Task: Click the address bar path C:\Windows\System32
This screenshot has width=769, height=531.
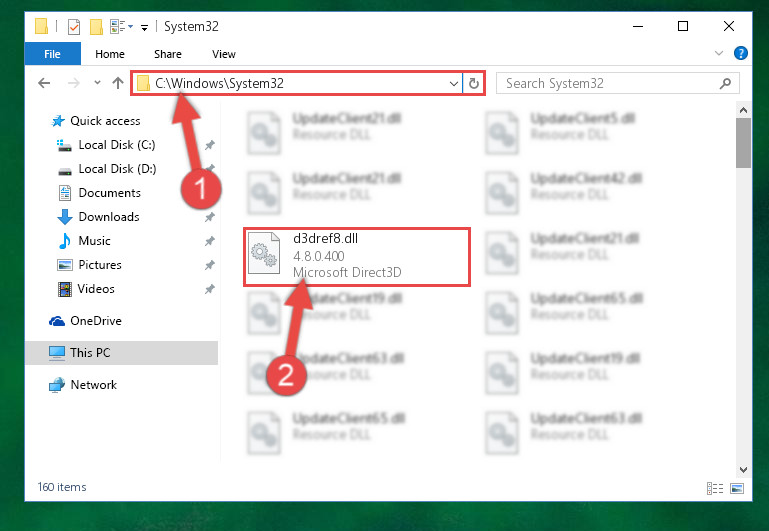Action: pos(219,83)
